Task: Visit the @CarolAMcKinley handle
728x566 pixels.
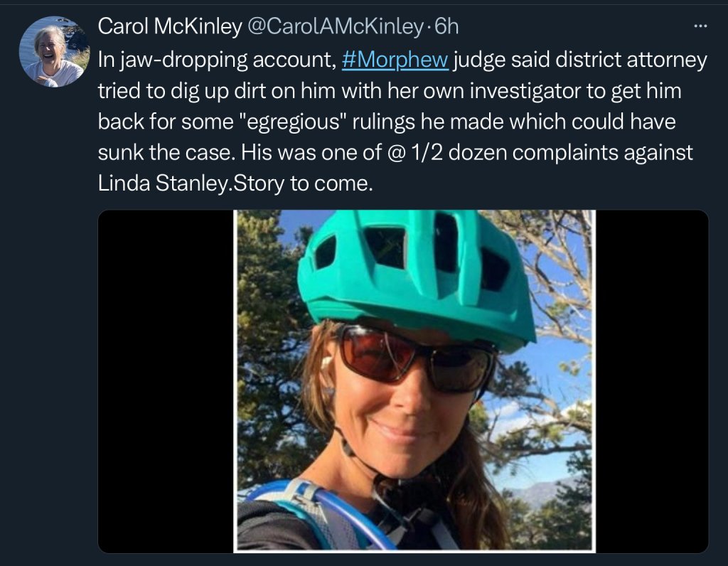Action: pyautogui.click(x=334, y=27)
